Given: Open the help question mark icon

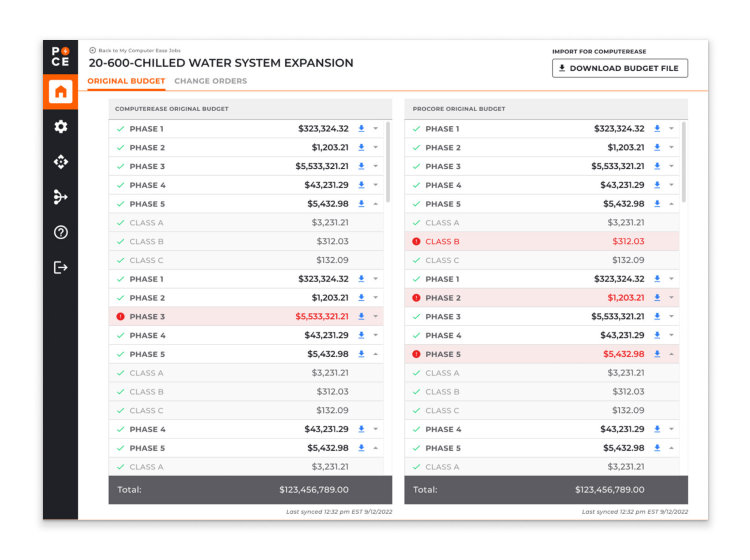Looking at the screenshot, I should (x=61, y=232).
